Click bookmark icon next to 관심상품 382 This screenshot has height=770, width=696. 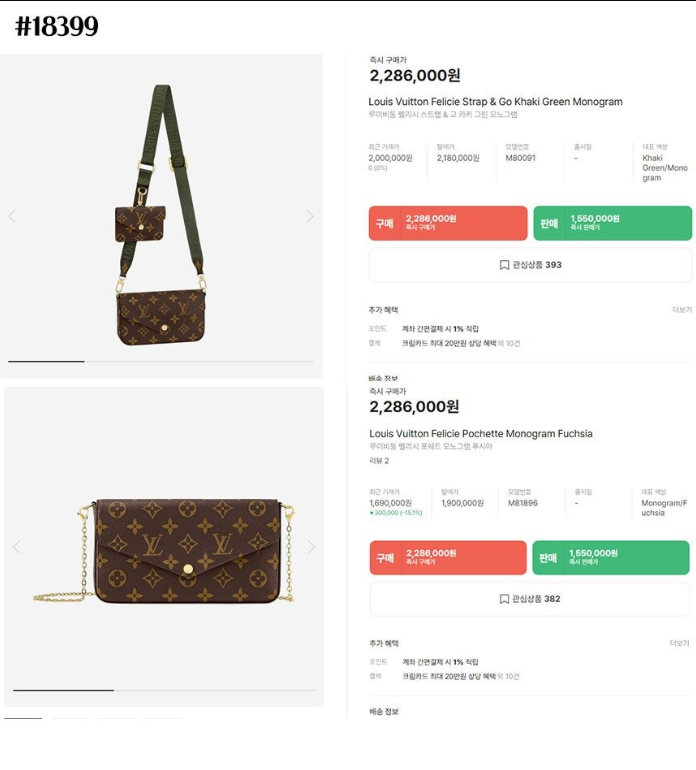click(504, 599)
